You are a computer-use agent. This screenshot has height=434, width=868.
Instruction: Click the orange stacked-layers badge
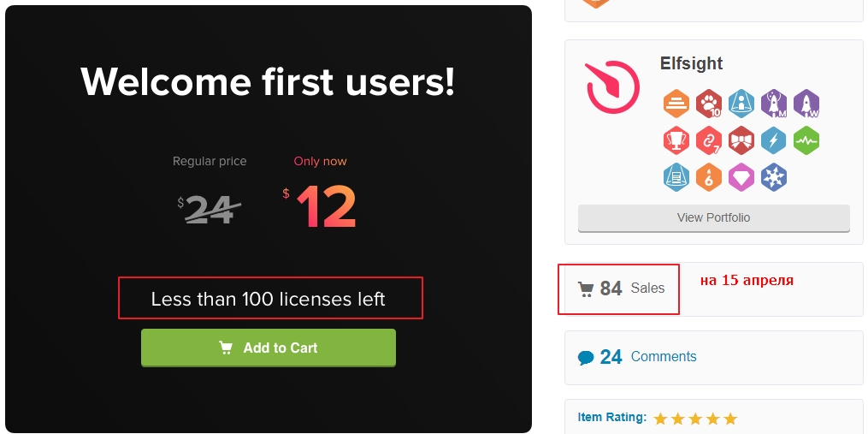pyautogui.click(x=676, y=104)
